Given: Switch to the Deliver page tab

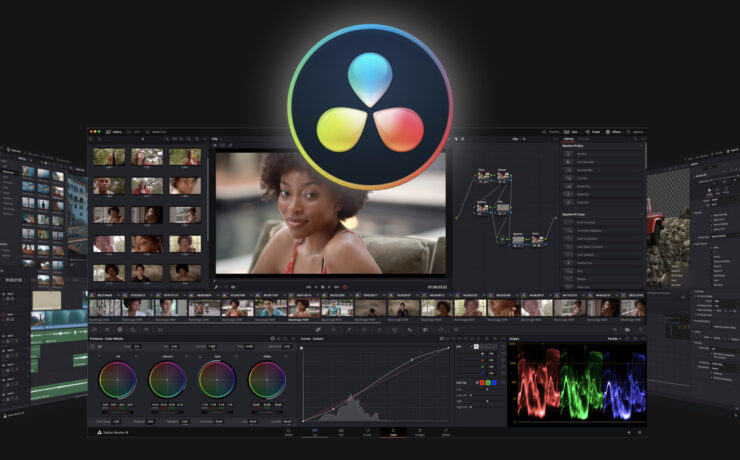Looking at the screenshot, I should 446,432.
